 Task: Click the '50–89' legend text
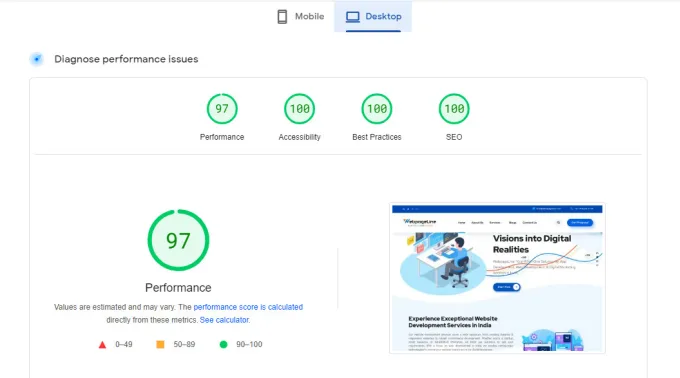pos(184,344)
